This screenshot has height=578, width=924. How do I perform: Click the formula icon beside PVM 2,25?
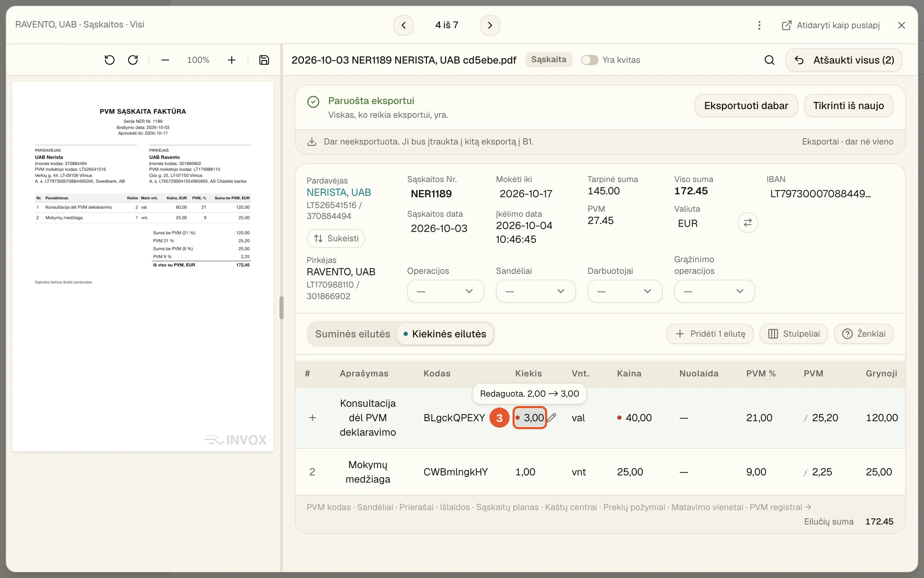coord(806,473)
